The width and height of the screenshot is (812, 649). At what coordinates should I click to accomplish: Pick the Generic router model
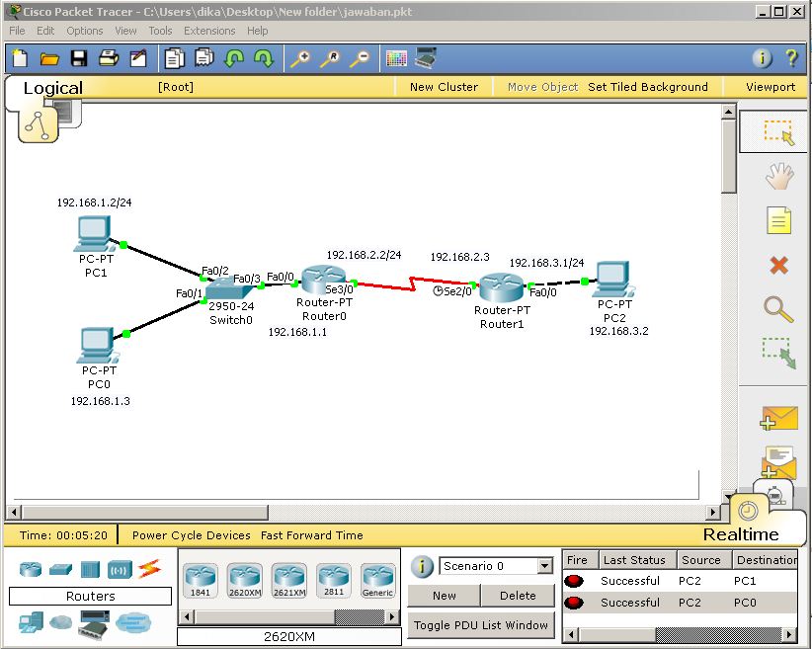pos(377,581)
